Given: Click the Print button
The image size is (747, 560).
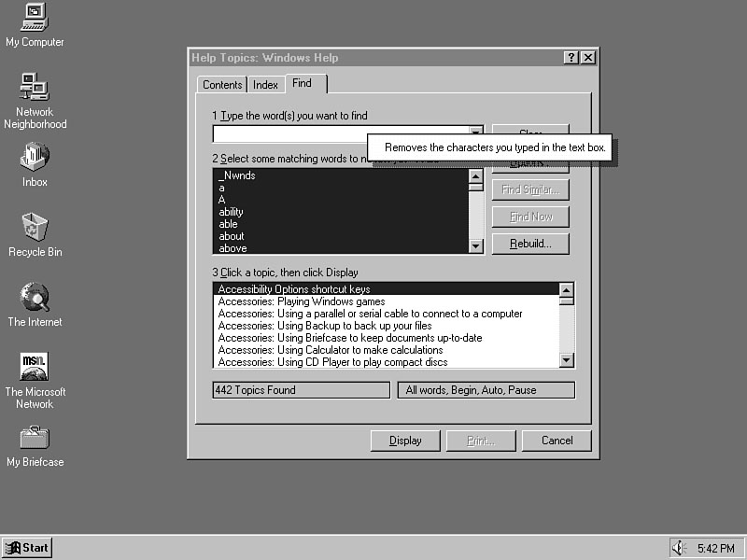Looking at the screenshot, I should click(481, 441).
